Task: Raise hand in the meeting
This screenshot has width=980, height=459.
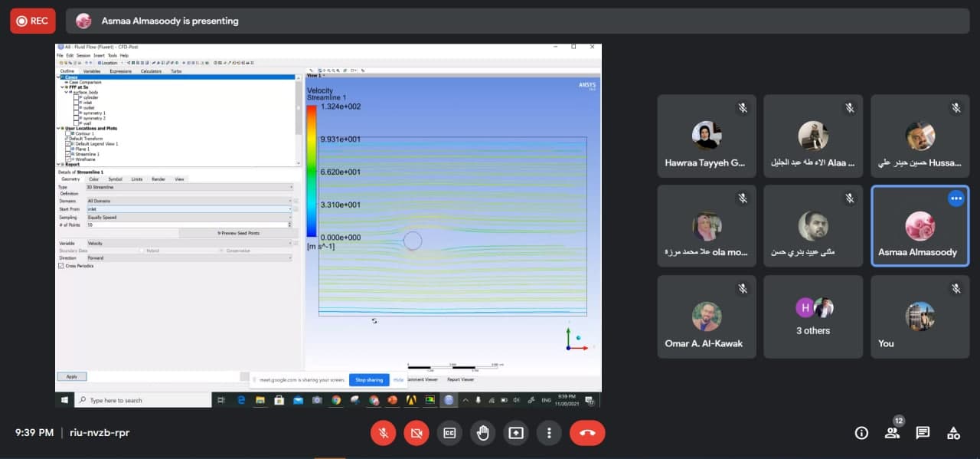Action: (482, 433)
